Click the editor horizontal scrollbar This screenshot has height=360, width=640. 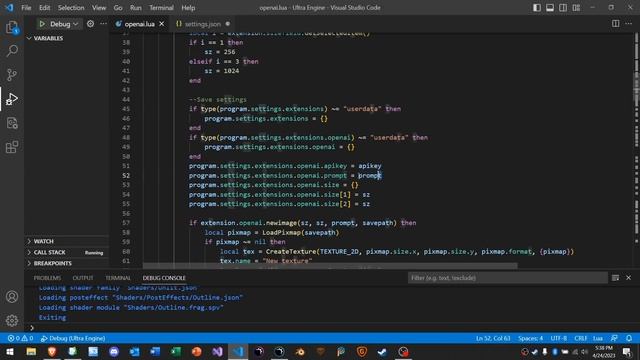(x=330, y=266)
